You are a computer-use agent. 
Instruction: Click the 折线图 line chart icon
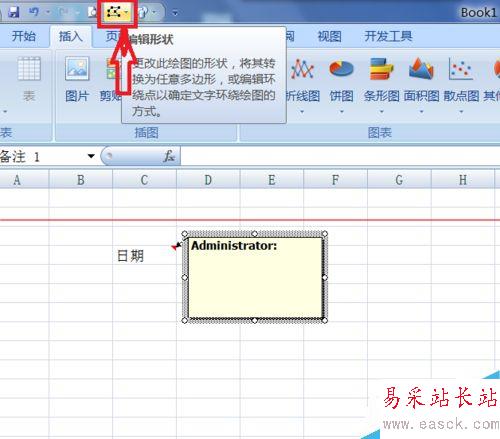303,69
